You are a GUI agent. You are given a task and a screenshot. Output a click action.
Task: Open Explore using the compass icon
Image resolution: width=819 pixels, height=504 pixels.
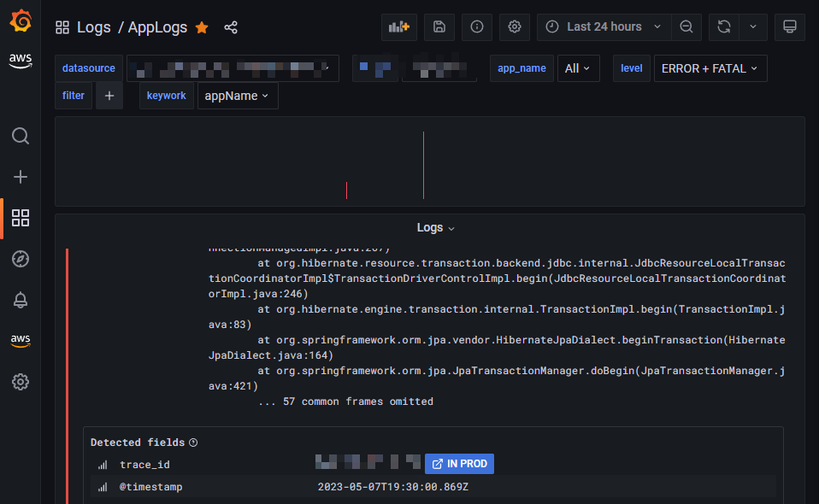(x=21, y=259)
